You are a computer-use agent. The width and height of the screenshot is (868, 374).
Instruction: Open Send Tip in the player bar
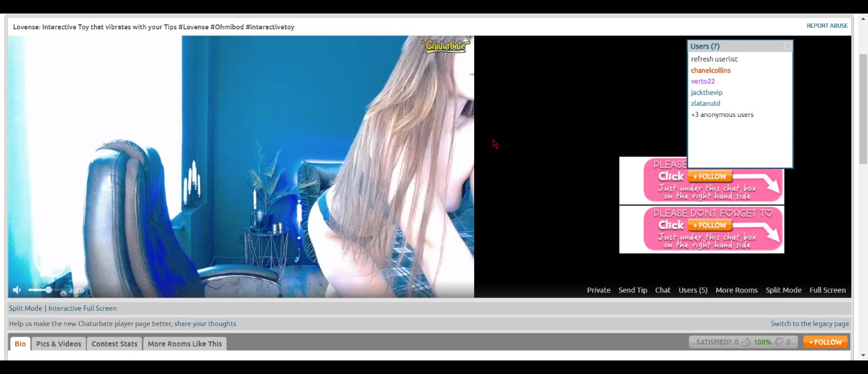point(632,290)
